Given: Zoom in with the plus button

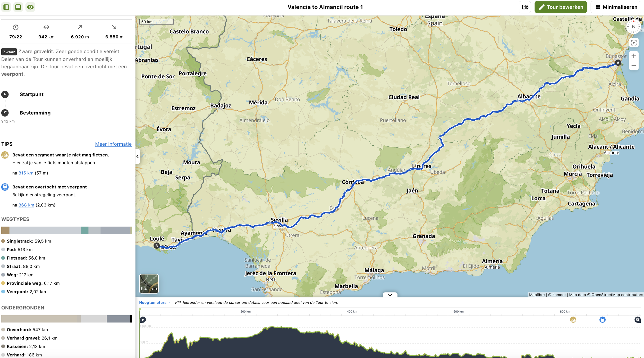Looking at the screenshot, I should pyautogui.click(x=633, y=56).
